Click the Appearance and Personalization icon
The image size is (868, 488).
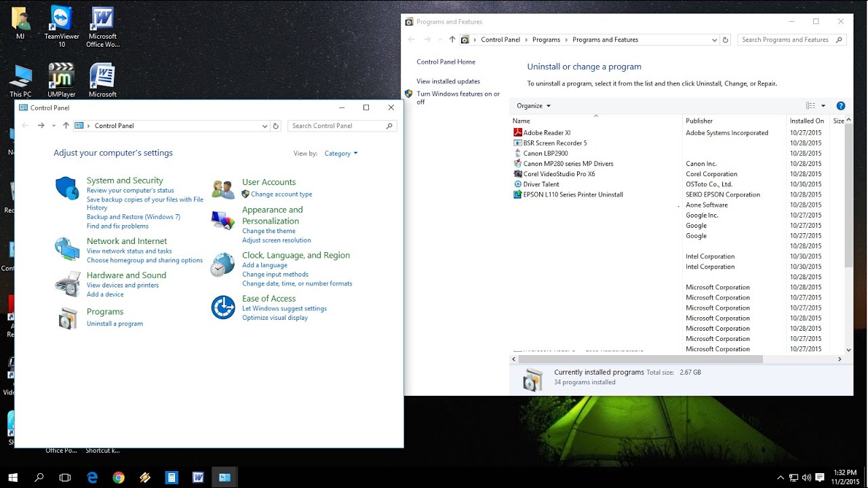click(223, 220)
